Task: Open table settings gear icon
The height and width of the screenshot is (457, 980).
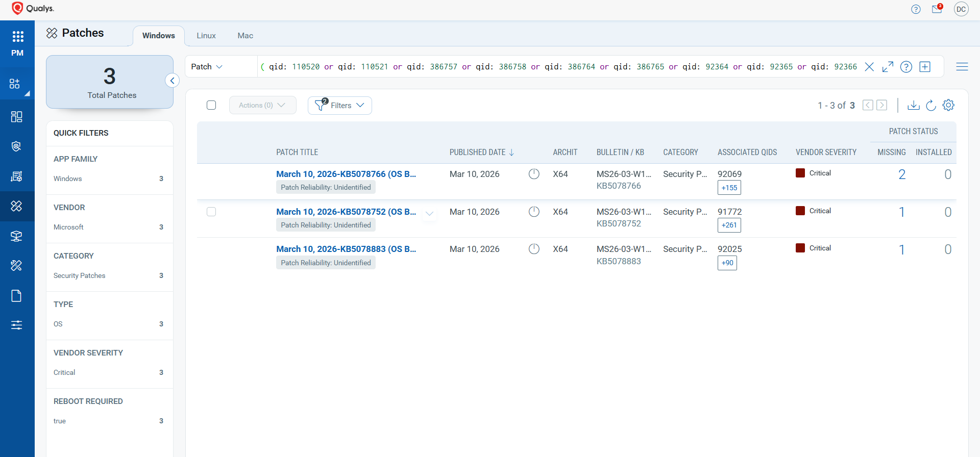Action: [948, 105]
